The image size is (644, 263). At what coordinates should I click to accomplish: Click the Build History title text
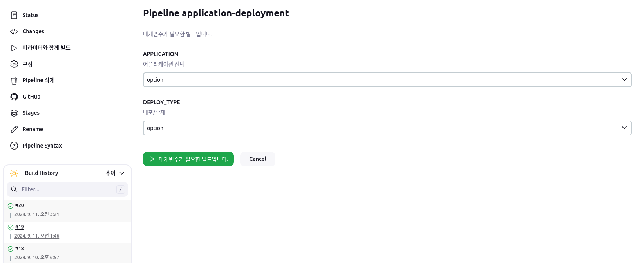coord(42,173)
